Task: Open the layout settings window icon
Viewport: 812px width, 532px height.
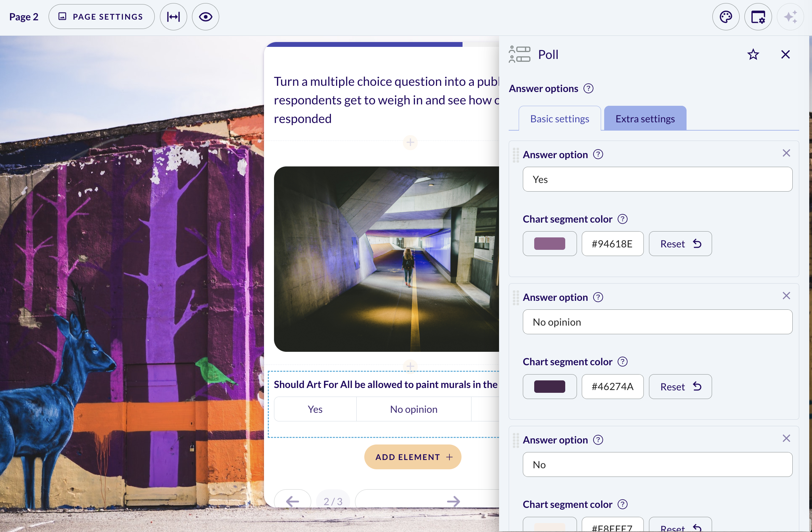Action: (x=758, y=17)
